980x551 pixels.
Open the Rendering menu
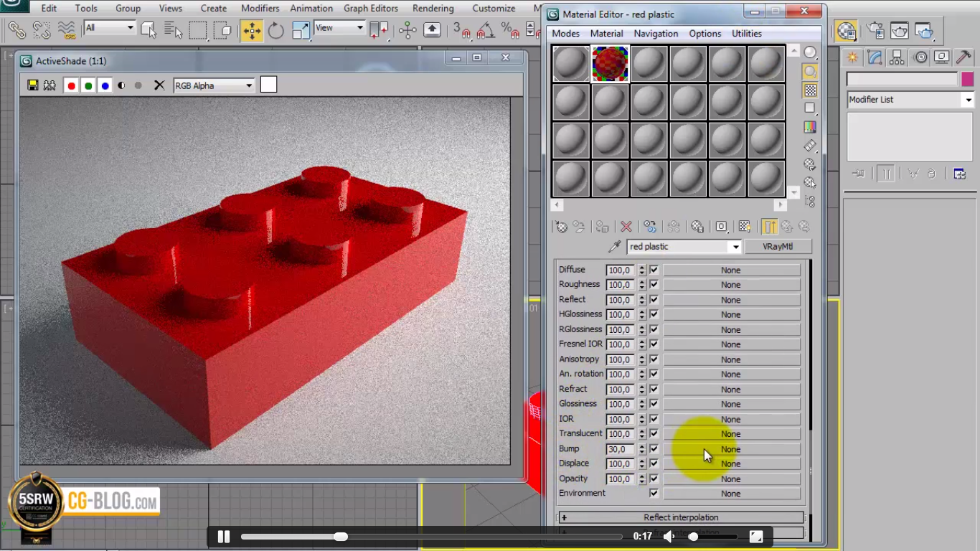tap(433, 9)
